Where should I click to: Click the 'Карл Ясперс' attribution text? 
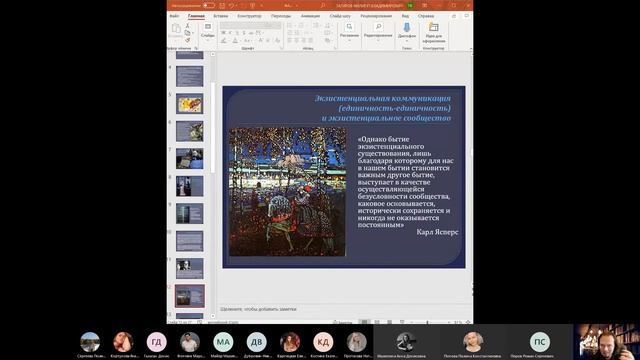pyautogui.click(x=437, y=232)
